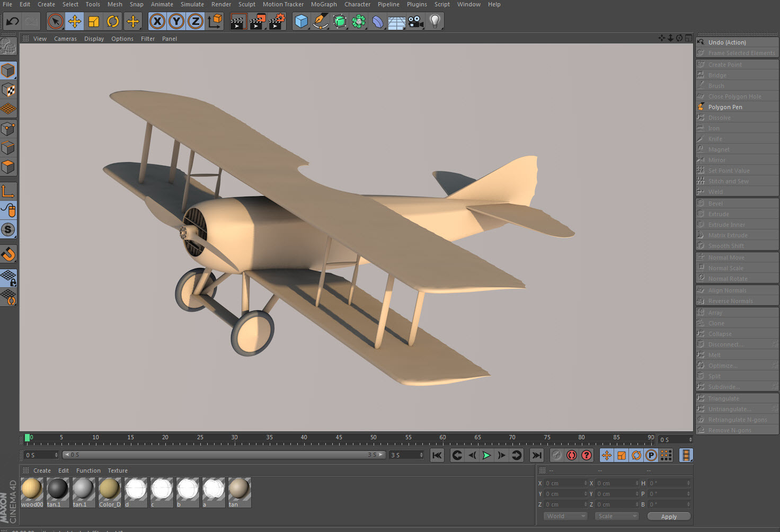Toggle Locked Workplane icon
The height and width of the screenshot is (532, 780).
click(x=8, y=278)
